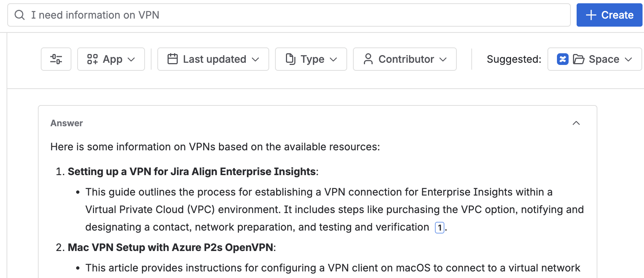
Task: Click the search magnifying glass icon
Action: 19,15
